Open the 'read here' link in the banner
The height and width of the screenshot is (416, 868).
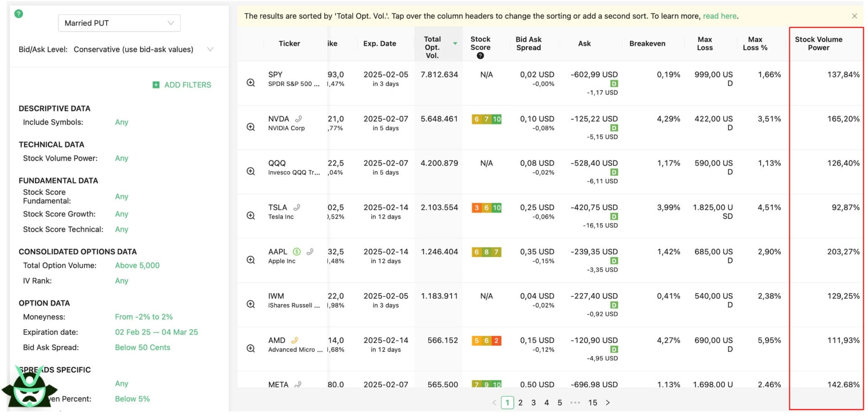pyautogui.click(x=719, y=16)
